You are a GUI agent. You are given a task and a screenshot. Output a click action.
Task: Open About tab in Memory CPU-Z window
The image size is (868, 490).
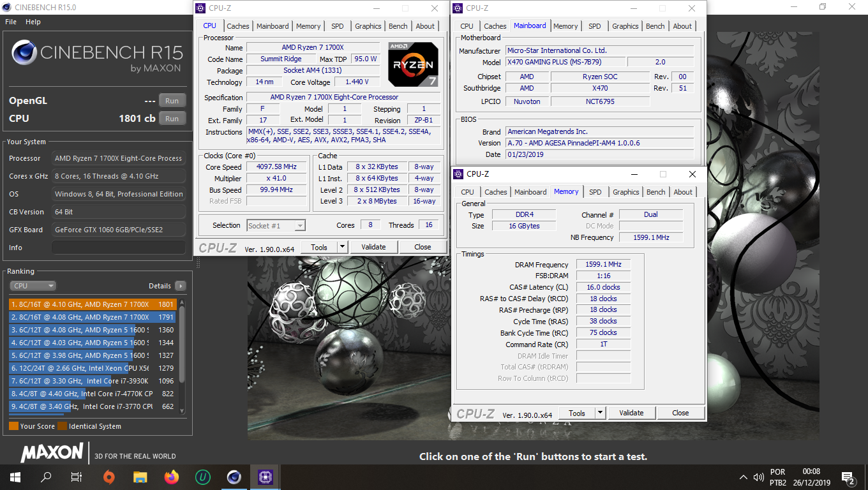[x=683, y=192]
